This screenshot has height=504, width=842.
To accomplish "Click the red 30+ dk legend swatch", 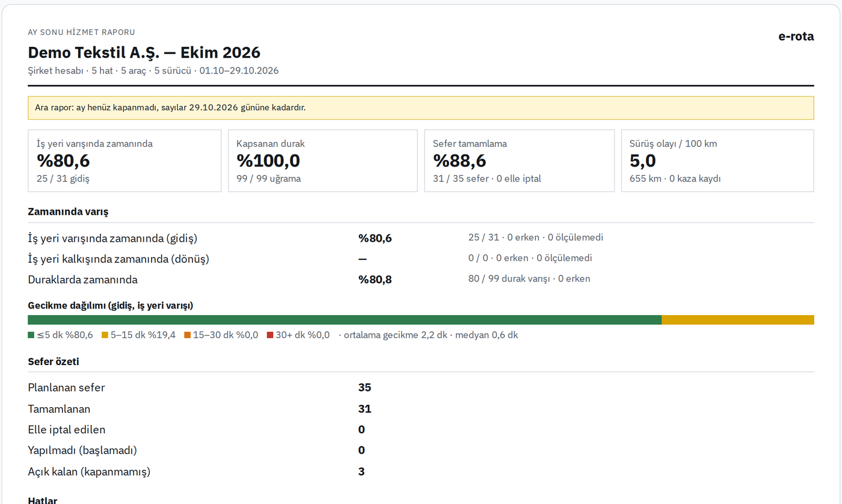I will tap(270, 335).
